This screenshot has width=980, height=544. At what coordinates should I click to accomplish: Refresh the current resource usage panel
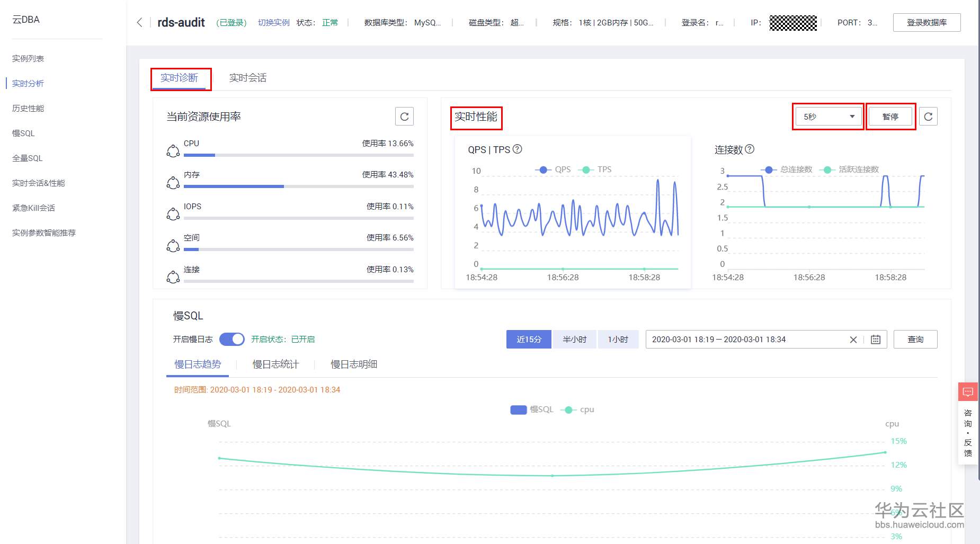point(404,117)
